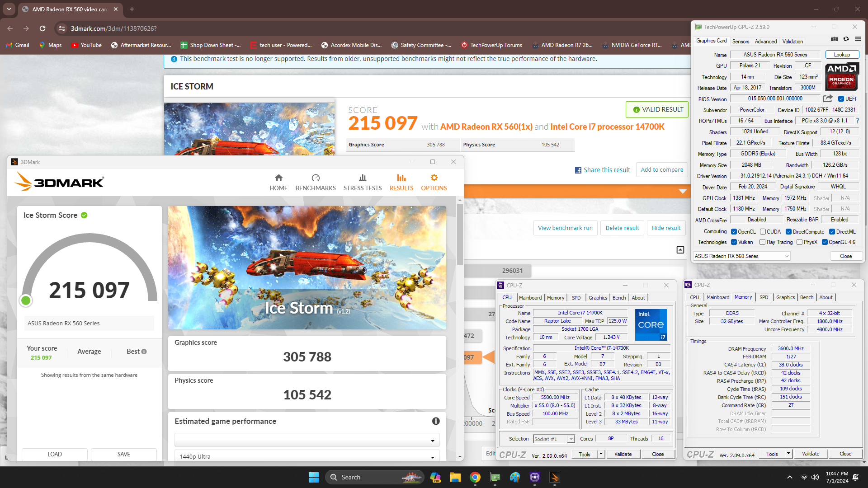Open STRESS TESTS in 3DMark
868x488 pixels.
point(363,183)
